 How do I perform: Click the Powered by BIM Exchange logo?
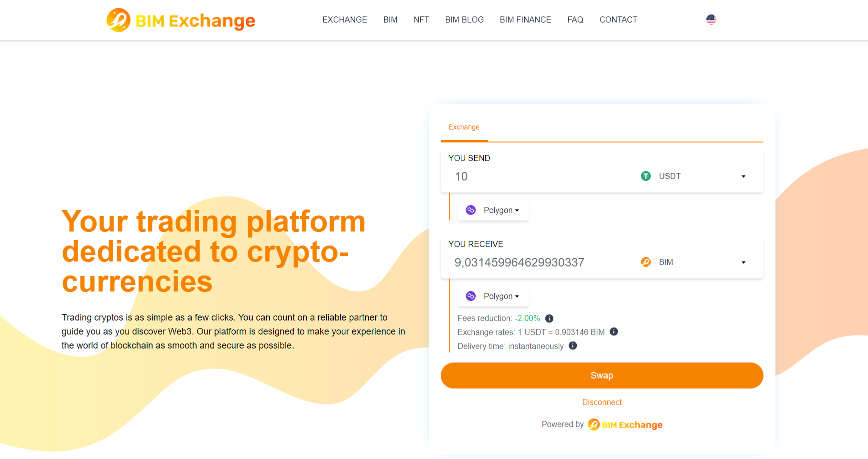(625, 424)
